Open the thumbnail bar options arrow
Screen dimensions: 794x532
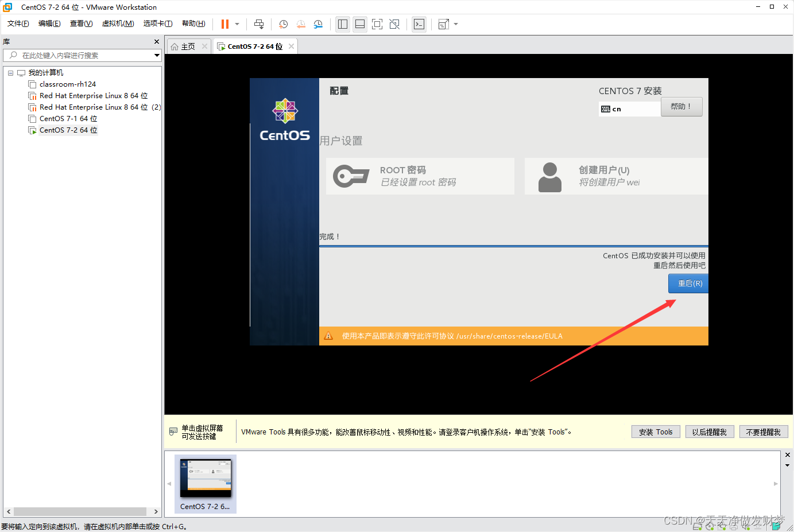[x=787, y=465]
